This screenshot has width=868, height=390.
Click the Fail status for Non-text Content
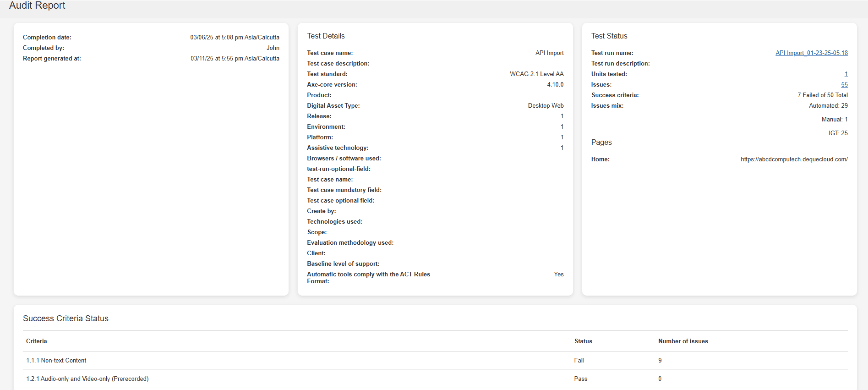579,361
